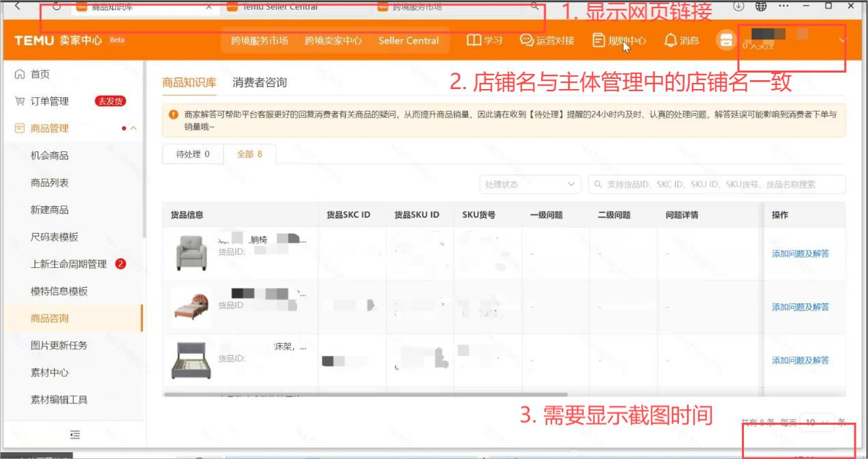This screenshot has width=868, height=459.
Task: Collapse sidebar with bottom menu icon
Action: [x=75, y=434]
